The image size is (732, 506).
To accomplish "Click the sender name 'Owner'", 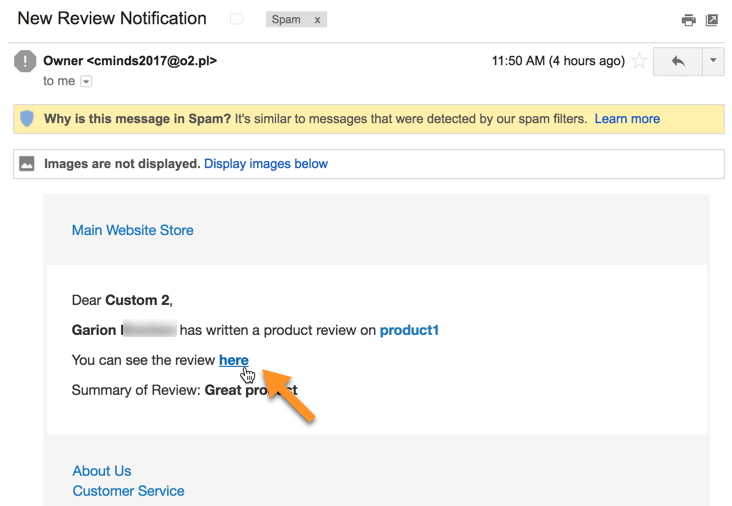I will (x=63, y=61).
